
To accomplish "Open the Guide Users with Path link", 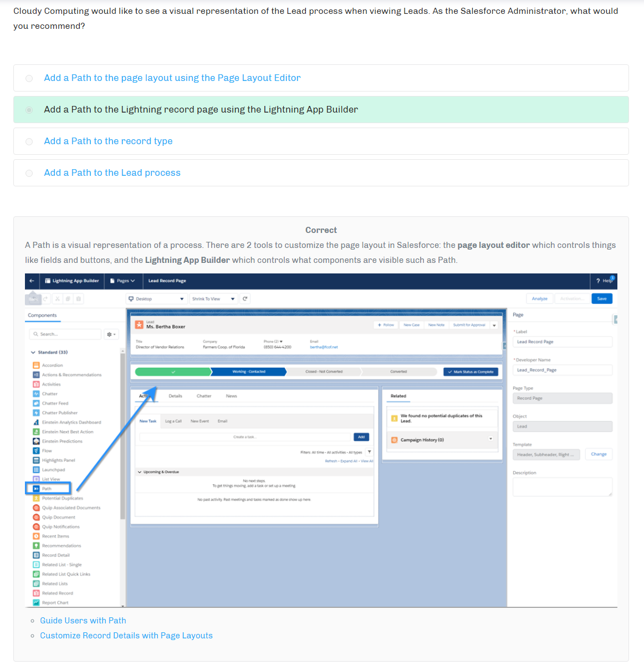I will (x=83, y=621).
